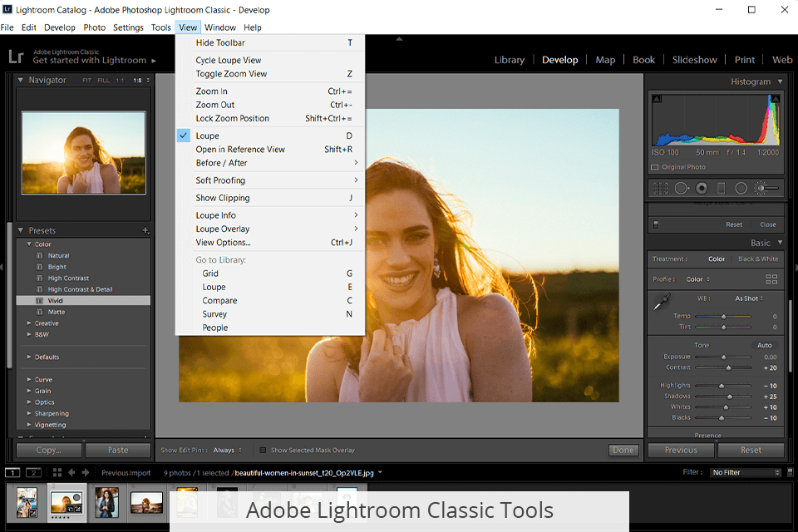Open the Develop menu in menu bar

tap(60, 27)
